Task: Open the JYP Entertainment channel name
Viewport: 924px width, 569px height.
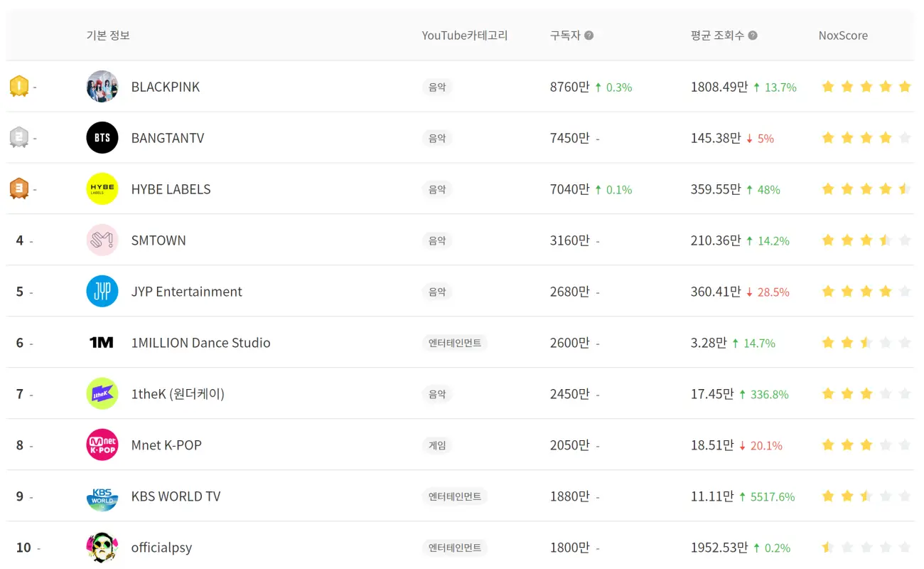Action: click(x=187, y=292)
